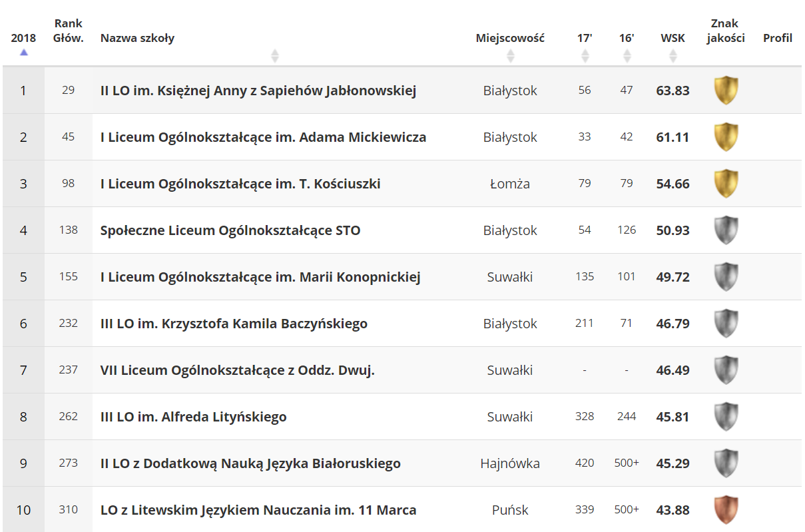Toggle sorting on the 16' column

point(626,55)
